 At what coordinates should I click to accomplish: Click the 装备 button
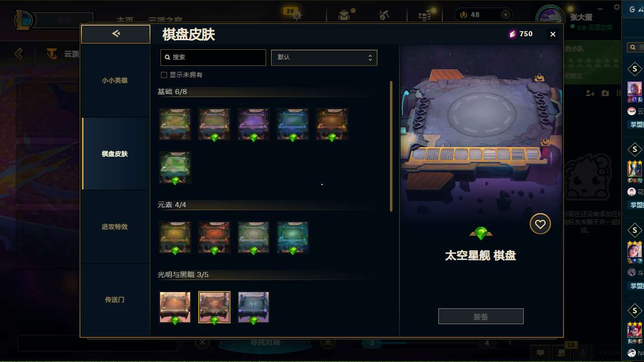pos(480,317)
